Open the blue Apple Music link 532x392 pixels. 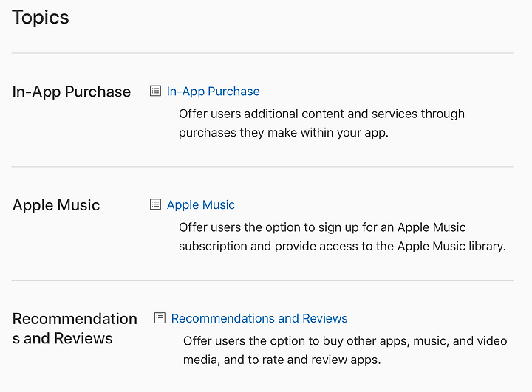pyautogui.click(x=201, y=205)
